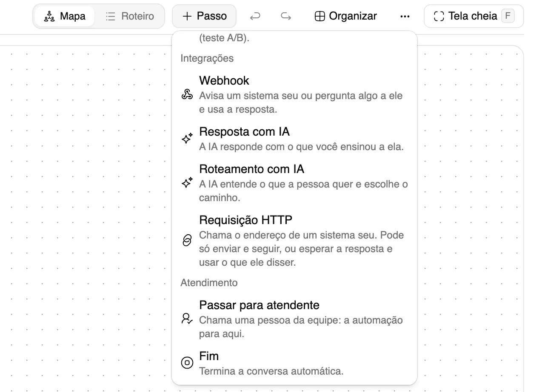Click the stop circle icon beside Fim
This screenshot has width=539, height=392.
[187, 363]
